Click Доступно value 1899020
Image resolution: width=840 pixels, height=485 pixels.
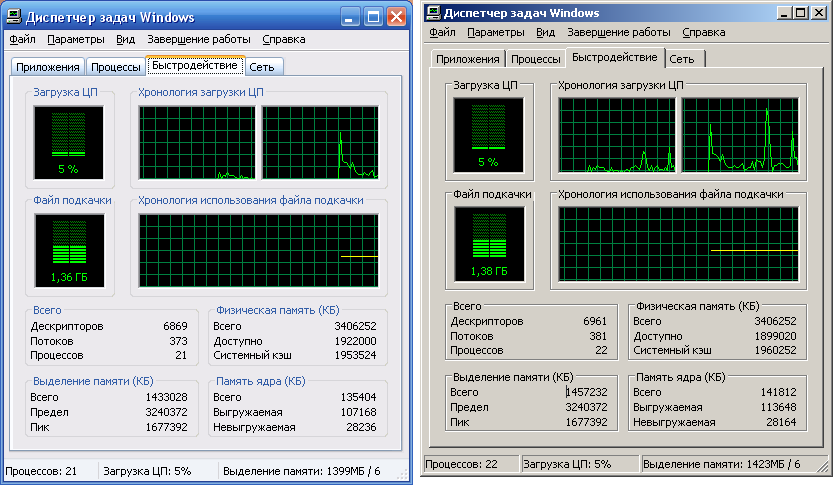775,337
